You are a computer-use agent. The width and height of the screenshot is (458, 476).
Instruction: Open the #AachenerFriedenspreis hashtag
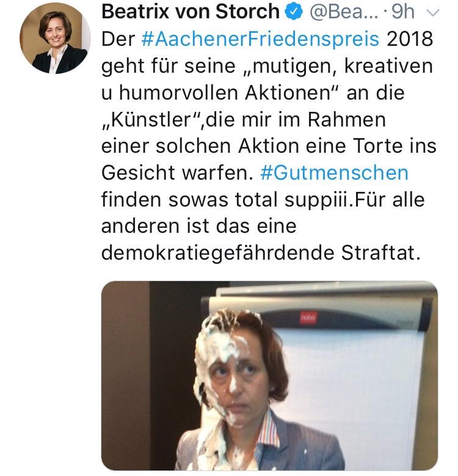click(x=260, y=39)
